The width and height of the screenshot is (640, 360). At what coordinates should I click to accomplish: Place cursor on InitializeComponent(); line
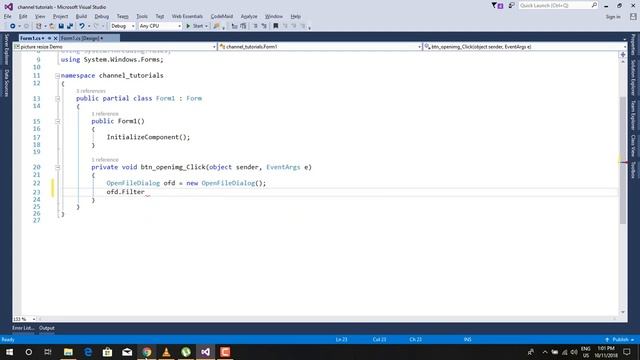pos(148,137)
